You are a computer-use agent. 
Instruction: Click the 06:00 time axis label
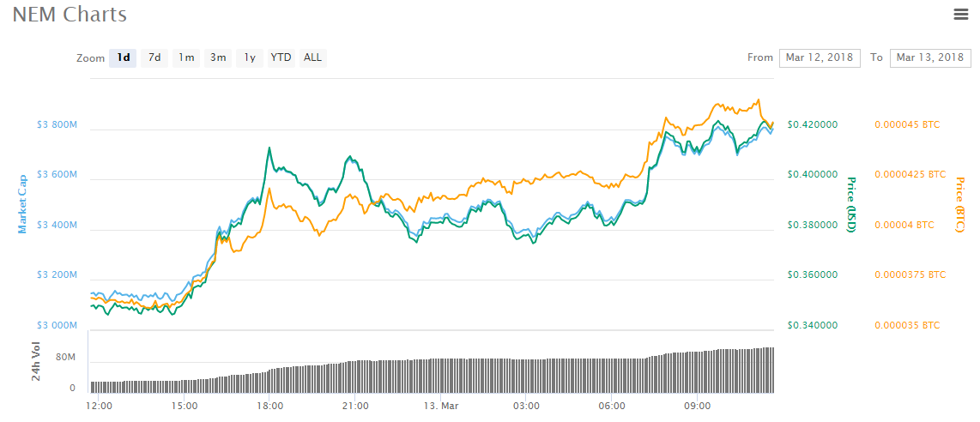(x=611, y=406)
